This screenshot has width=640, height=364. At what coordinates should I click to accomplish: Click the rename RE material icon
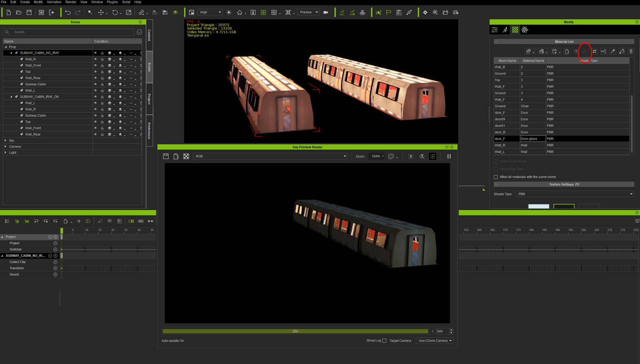point(603,51)
